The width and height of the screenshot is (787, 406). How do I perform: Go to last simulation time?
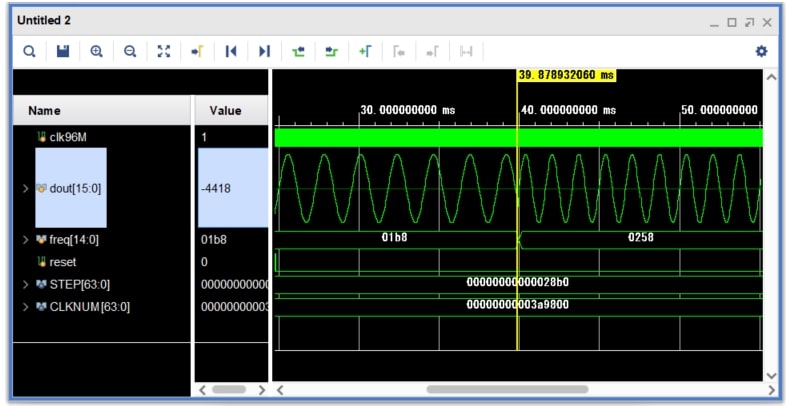coord(265,51)
